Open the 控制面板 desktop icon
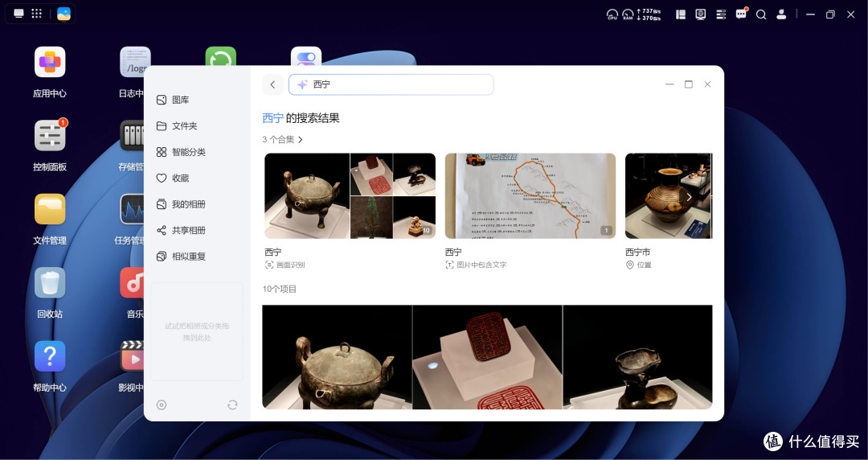The image size is (868, 460). (50, 136)
